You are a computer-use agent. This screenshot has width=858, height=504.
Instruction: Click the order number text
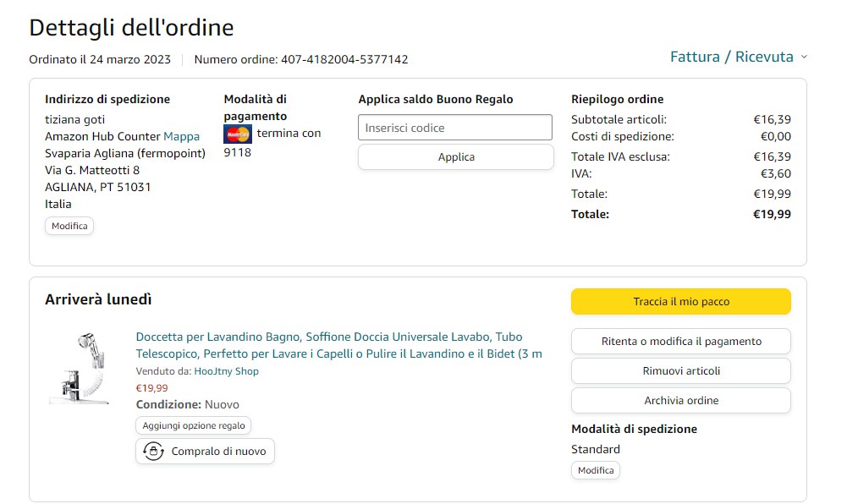point(301,60)
